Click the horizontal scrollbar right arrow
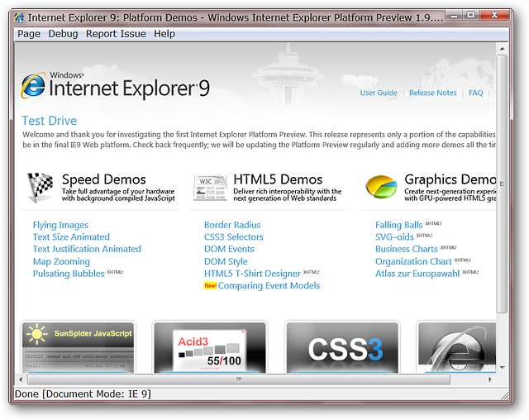Viewport: 529px width, 420px height. pos(490,379)
